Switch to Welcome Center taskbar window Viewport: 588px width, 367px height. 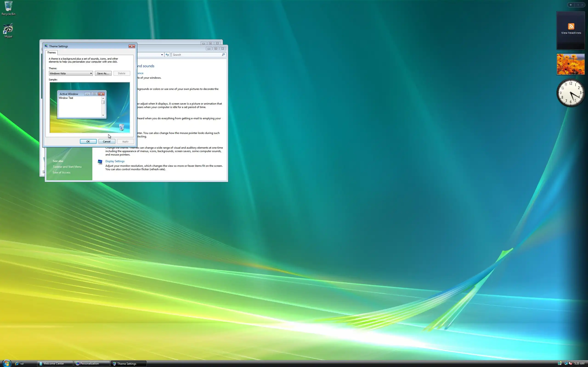[54, 363]
